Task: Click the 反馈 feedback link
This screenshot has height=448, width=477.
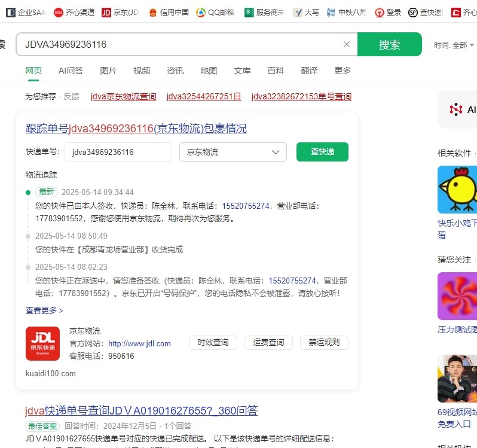Action: click(72, 96)
